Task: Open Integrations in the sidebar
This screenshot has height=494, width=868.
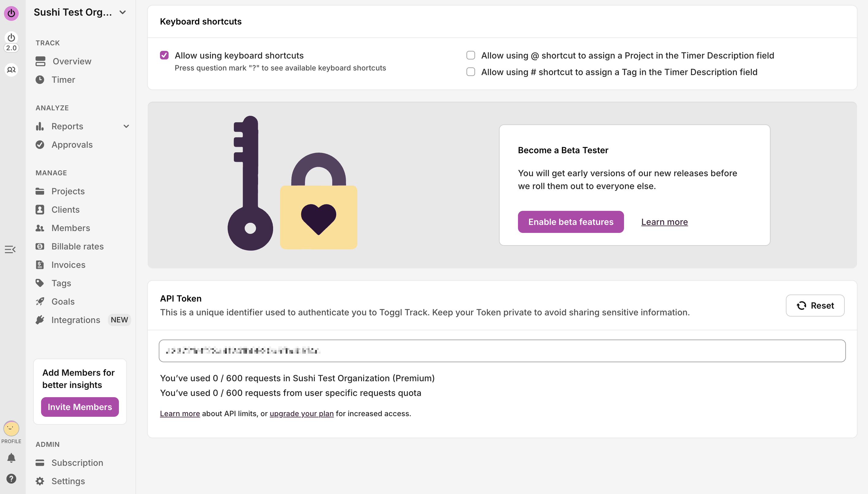Action: (76, 320)
